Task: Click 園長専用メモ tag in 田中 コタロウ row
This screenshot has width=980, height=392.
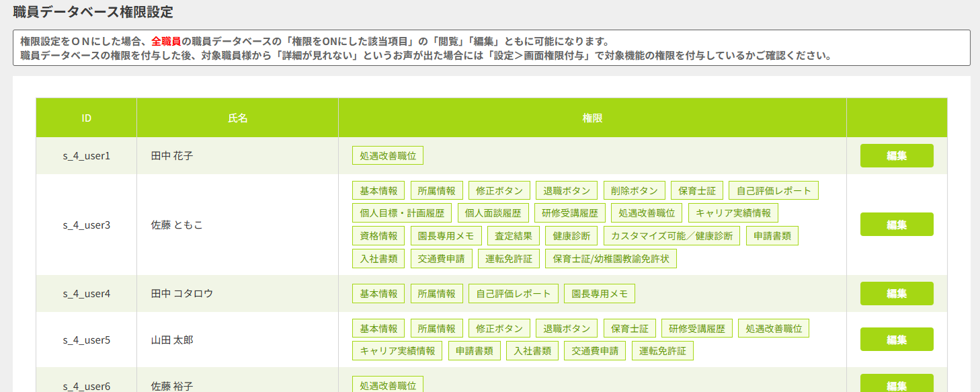Action: pos(600,293)
